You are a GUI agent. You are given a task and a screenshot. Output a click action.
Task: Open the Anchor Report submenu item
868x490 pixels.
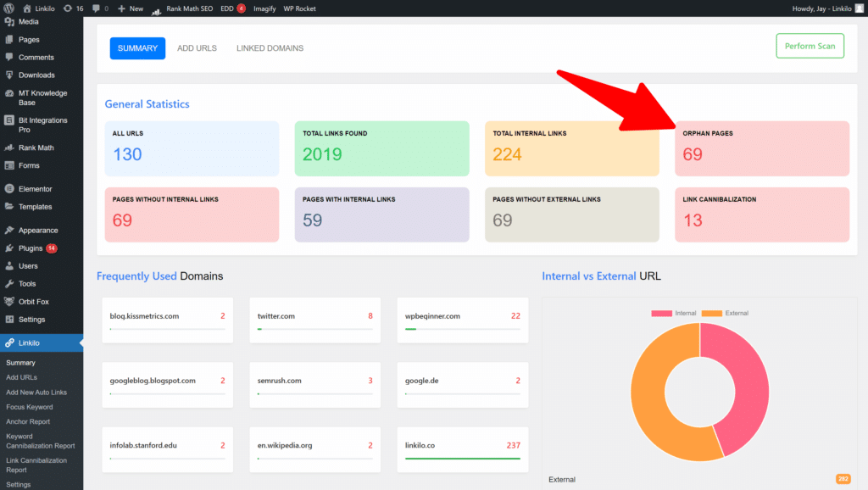click(x=28, y=421)
